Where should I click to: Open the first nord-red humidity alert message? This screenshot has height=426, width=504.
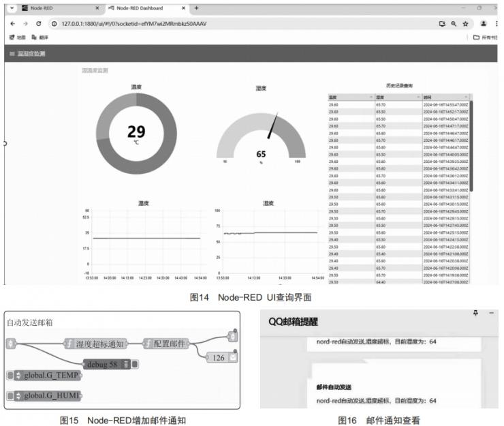point(376,341)
